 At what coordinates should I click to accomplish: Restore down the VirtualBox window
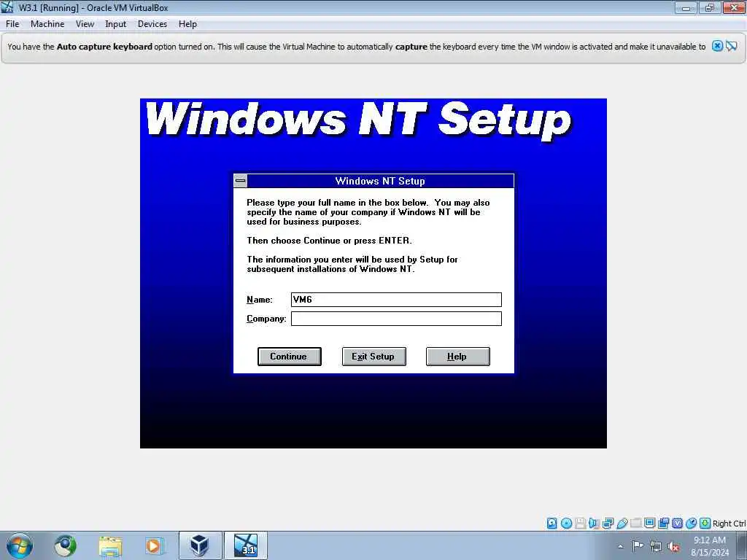coord(710,7)
